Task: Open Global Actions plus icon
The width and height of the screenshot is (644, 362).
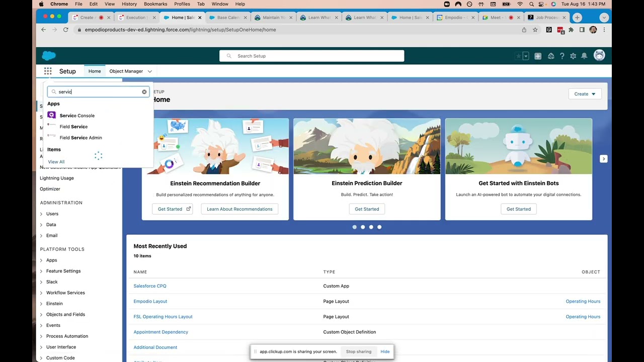Action: click(x=538, y=56)
